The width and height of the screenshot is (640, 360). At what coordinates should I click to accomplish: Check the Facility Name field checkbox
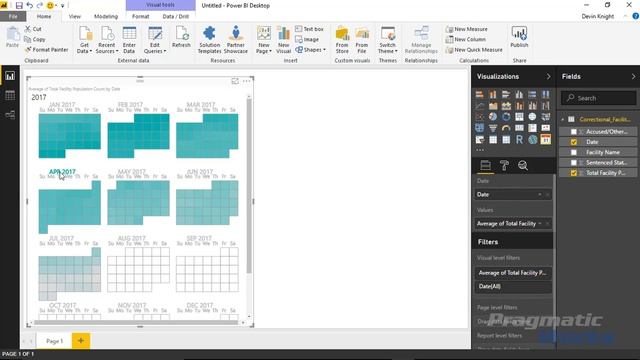574,152
